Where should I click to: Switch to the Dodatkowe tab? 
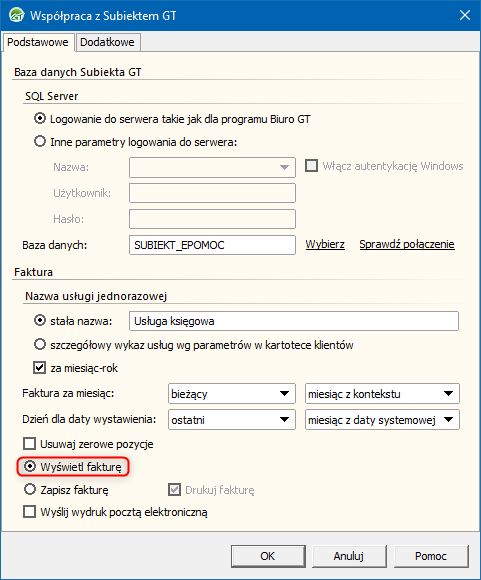click(x=107, y=42)
